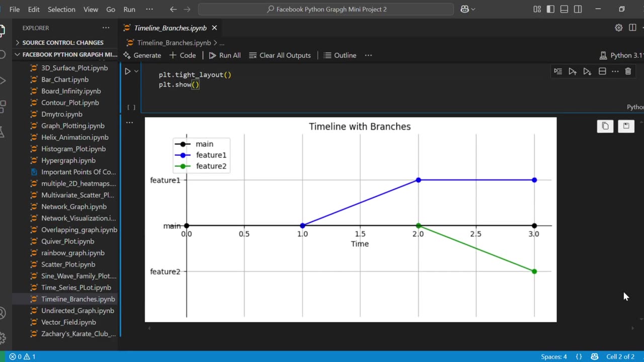Toggle the bottom panel
644x362 pixels.
565,9
